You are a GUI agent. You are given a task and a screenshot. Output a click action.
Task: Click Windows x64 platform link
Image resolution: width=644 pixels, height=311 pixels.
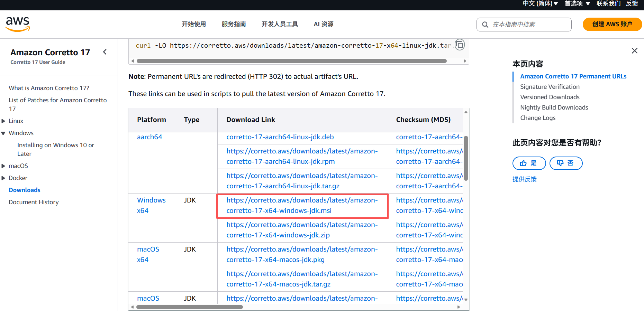pyautogui.click(x=151, y=205)
